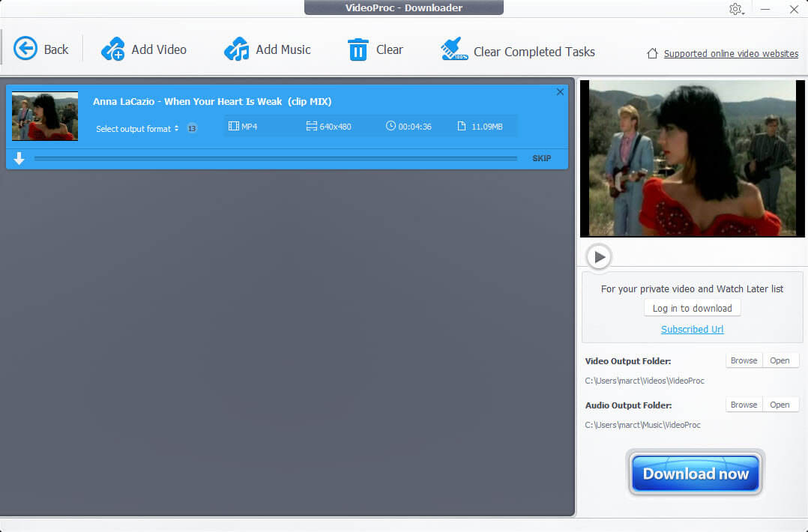Click the MP4 format text

click(x=250, y=127)
